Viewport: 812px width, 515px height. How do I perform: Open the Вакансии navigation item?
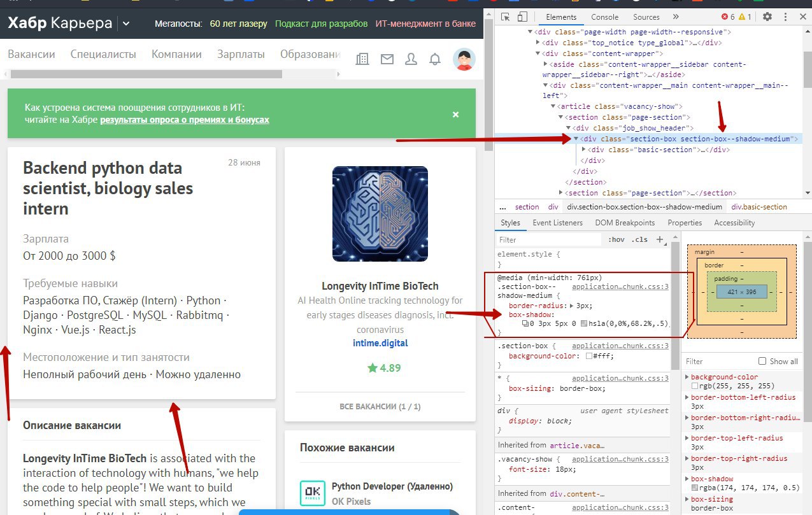click(x=31, y=54)
